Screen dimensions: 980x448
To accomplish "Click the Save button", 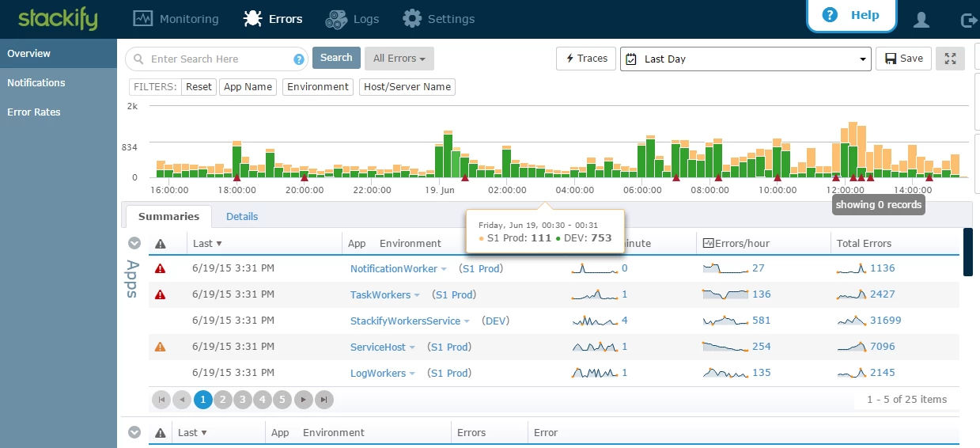I will coord(905,59).
